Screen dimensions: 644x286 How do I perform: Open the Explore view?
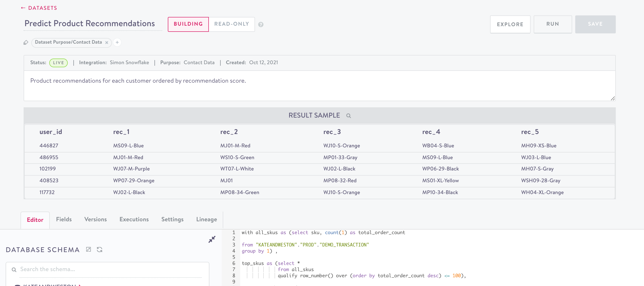(x=510, y=24)
